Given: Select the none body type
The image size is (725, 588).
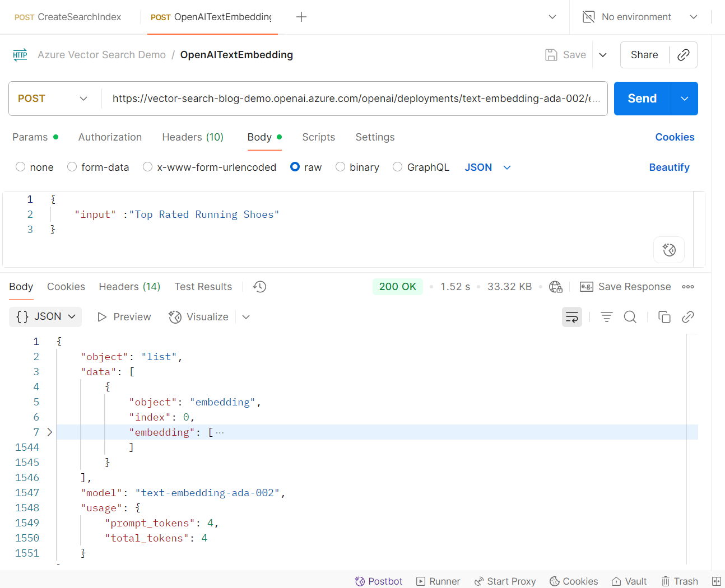Looking at the screenshot, I should coord(21,167).
